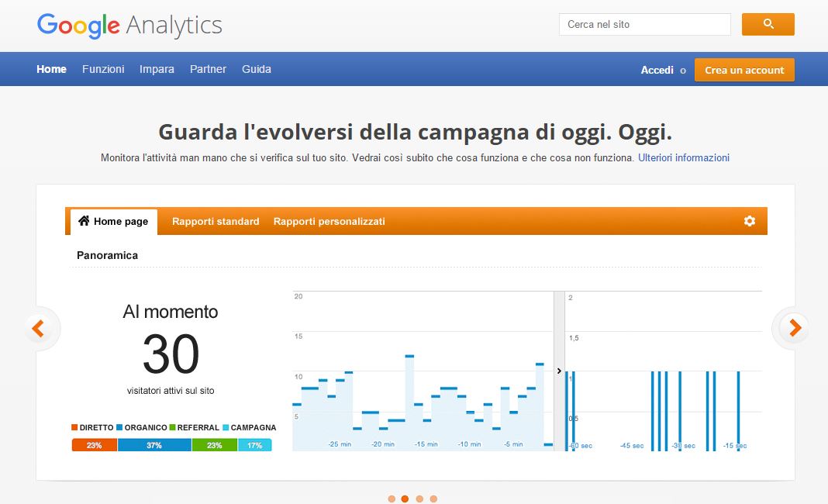Open the gear settings icon in orange bar

tap(750, 221)
